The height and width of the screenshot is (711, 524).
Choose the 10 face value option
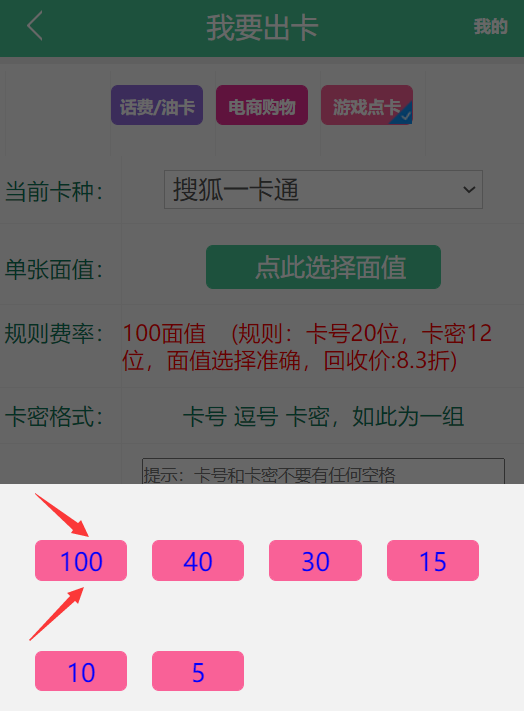click(81, 671)
